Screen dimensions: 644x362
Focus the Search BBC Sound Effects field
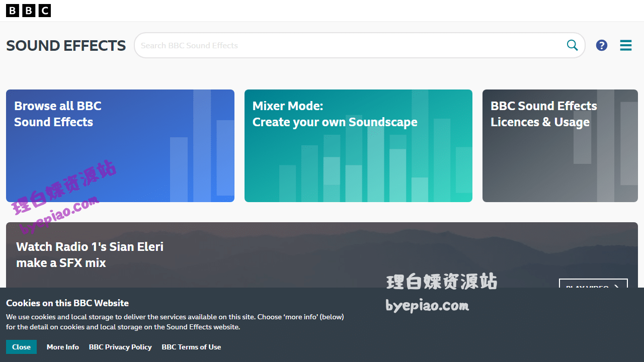click(359, 45)
